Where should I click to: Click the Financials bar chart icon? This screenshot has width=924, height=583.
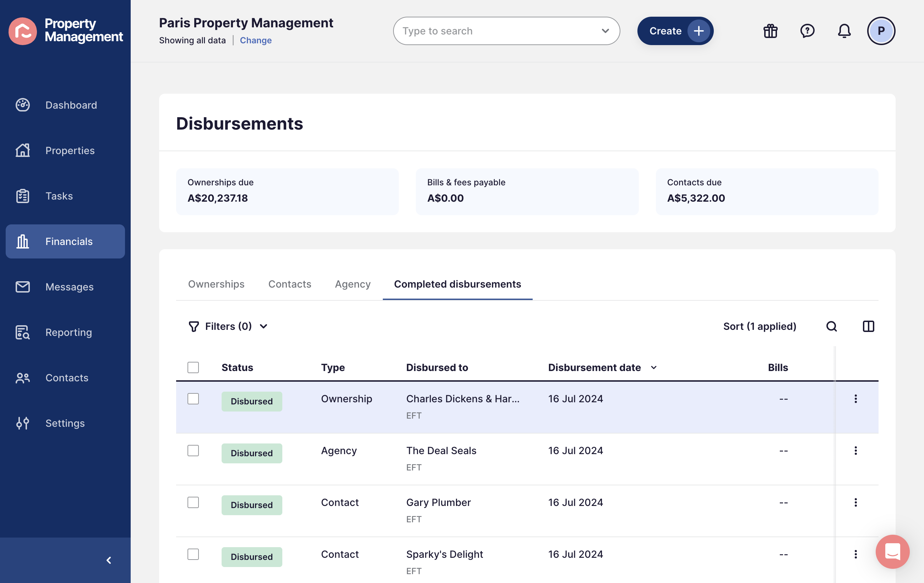23,241
